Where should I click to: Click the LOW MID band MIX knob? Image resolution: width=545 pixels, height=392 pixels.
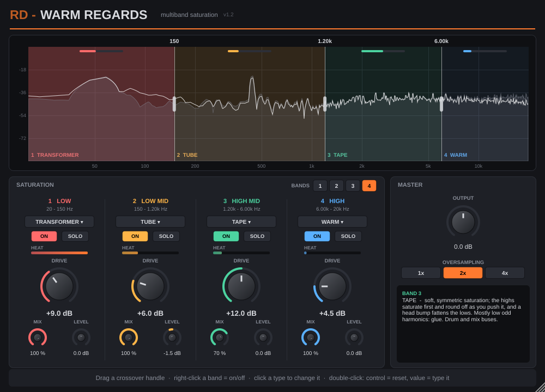click(129, 338)
